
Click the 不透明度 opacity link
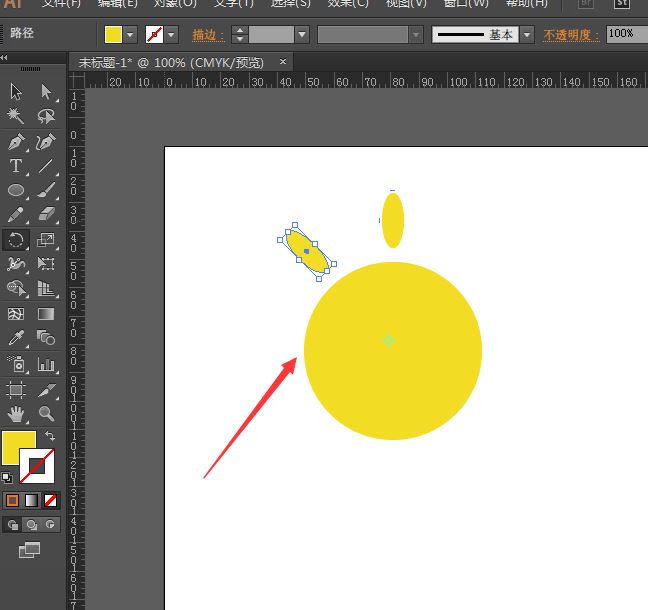pos(571,35)
